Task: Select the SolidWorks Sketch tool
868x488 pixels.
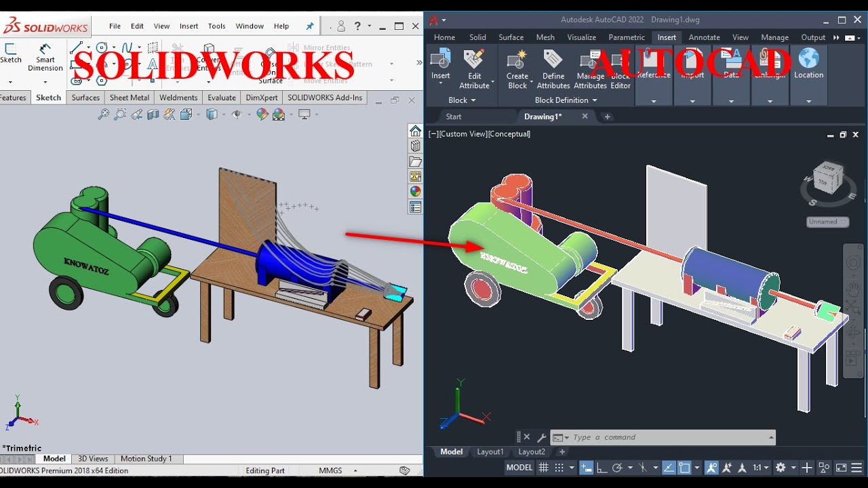Action: pos(10,53)
